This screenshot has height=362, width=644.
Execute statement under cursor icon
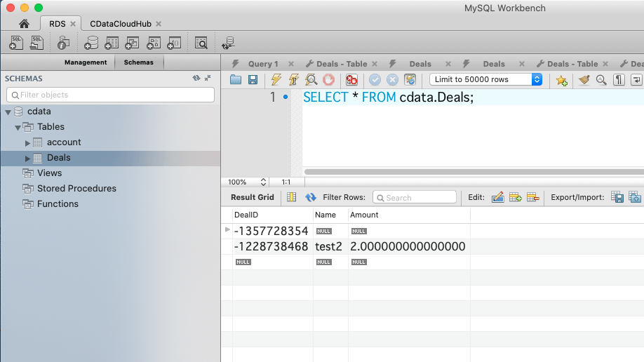(x=294, y=79)
